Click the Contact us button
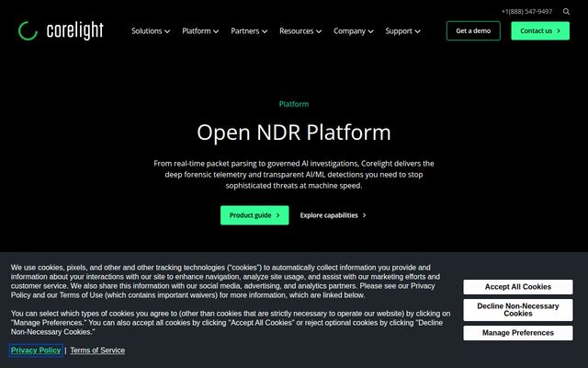The width and height of the screenshot is (588, 368). [x=540, y=30]
